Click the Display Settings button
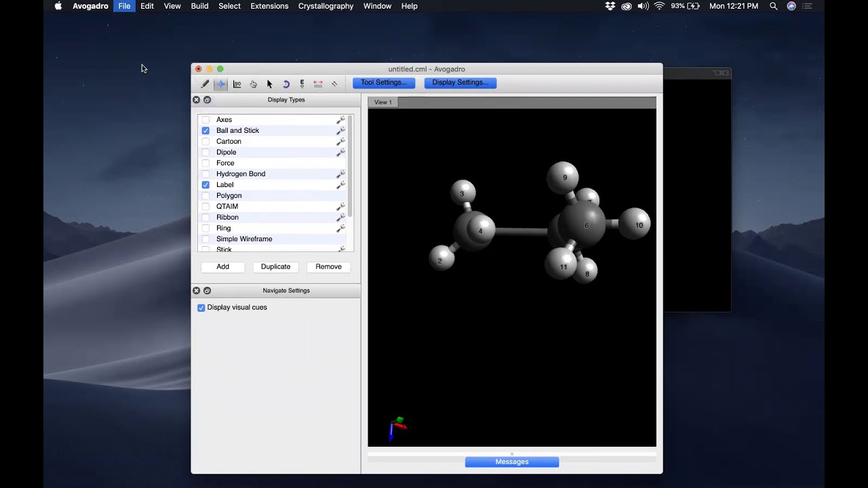Screen dimensions: 868x488 tap(460, 83)
